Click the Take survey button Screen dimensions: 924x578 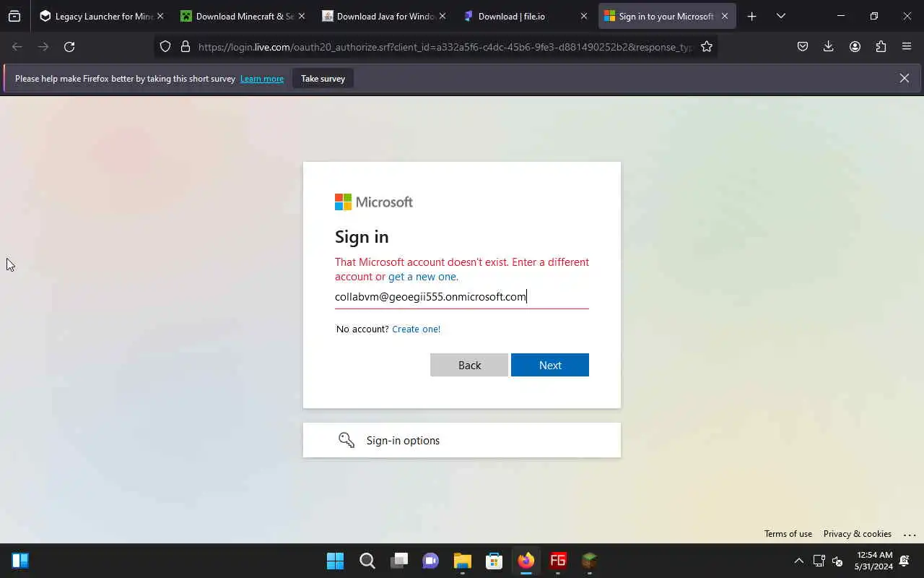coord(323,79)
